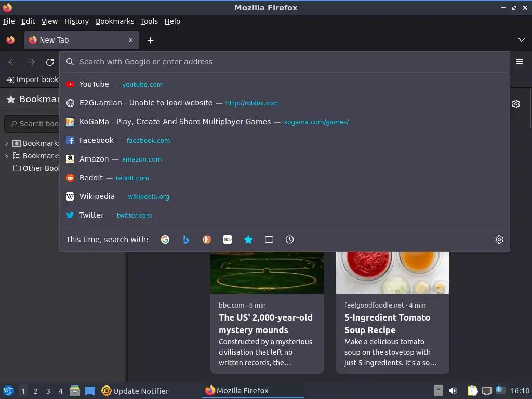532x399 pixels.
Task: Open the Firefox View pinned tab icon
Action: (10, 40)
